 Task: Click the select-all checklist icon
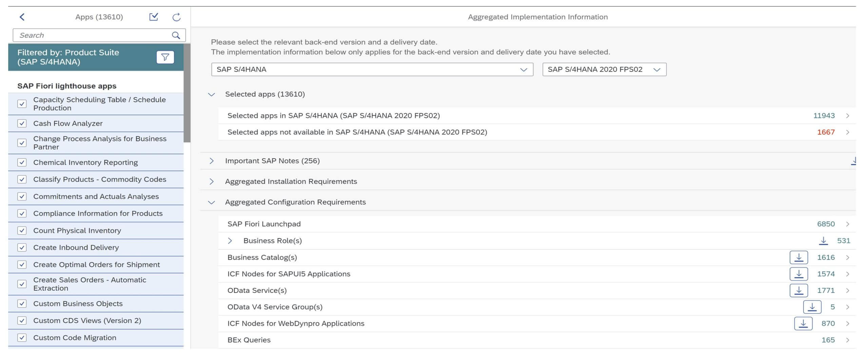154,17
